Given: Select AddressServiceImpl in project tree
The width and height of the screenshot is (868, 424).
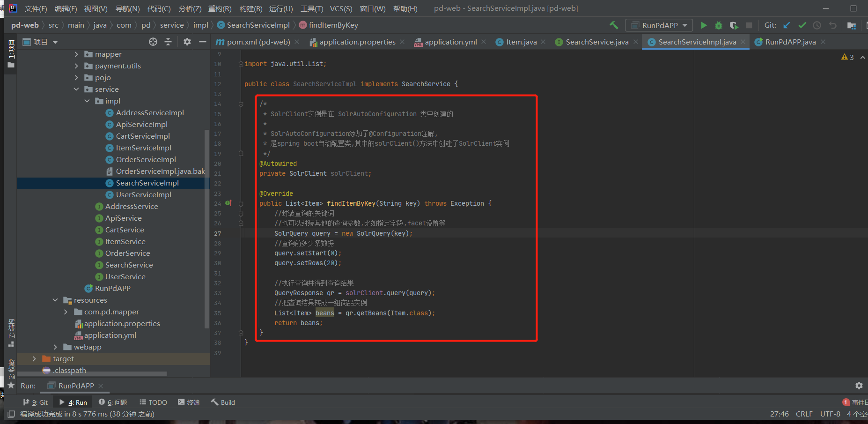Looking at the screenshot, I should coord(150,113).
